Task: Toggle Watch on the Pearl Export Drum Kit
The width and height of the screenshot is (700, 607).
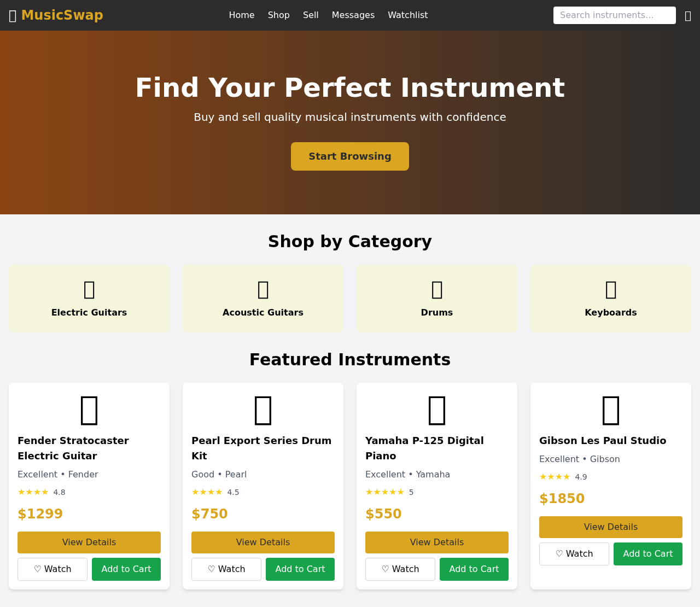Action: pos(226,569)
